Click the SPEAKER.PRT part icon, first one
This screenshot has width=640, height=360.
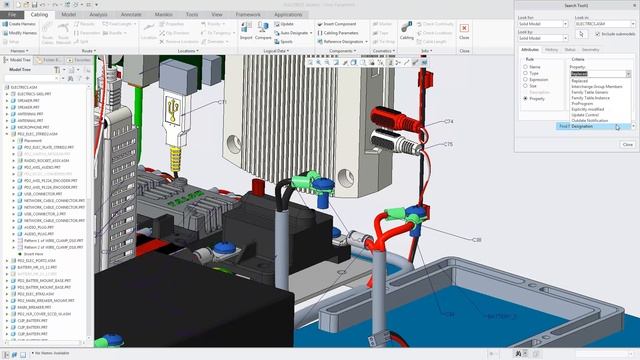(13, 100)
